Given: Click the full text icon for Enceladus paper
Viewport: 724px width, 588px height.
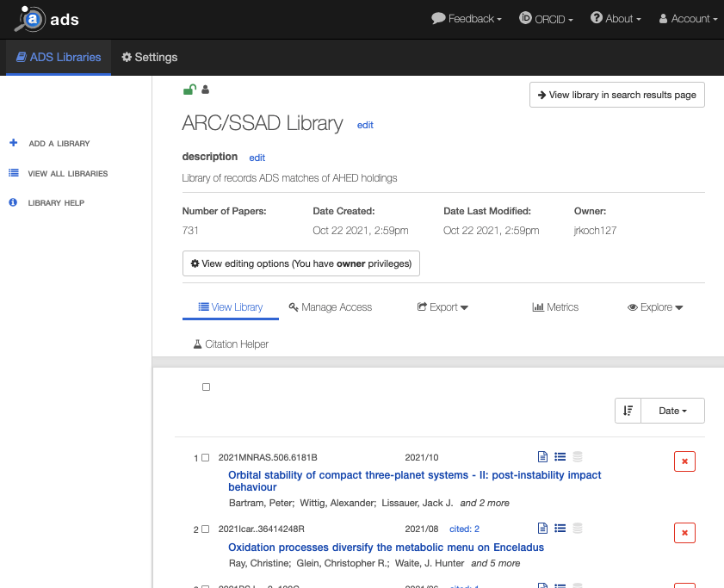Looking at the screenshot, I should coord(542,529).
